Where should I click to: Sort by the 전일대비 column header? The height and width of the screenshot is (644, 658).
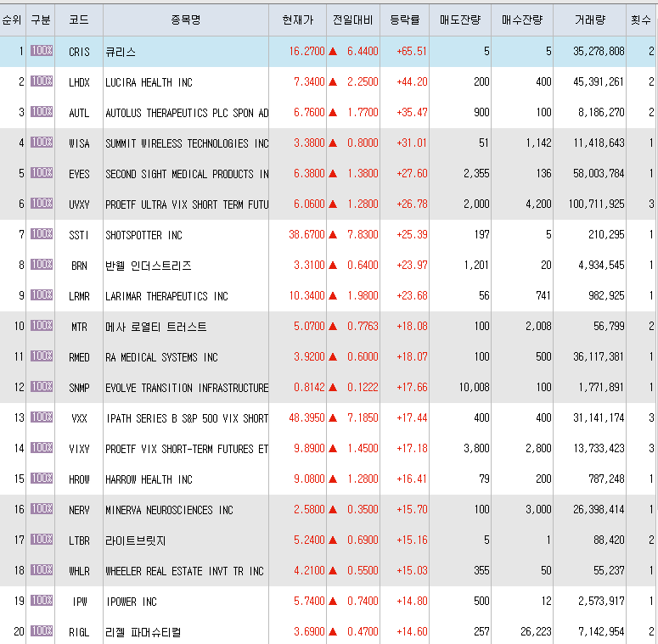(x=353, y=20)
